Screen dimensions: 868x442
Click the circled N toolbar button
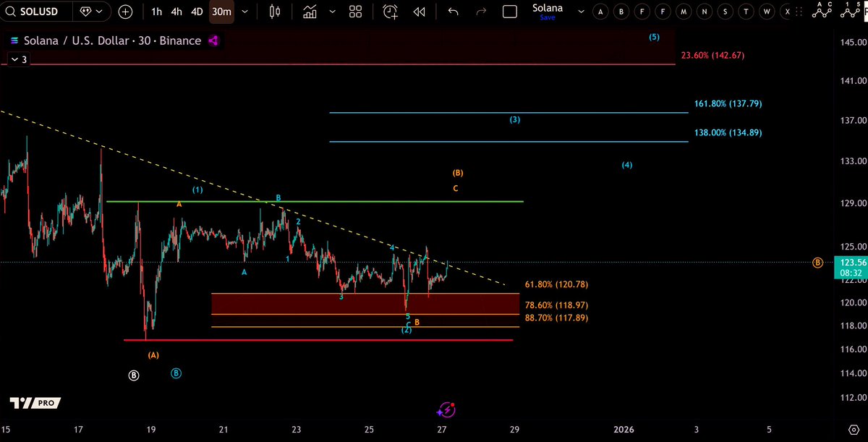(x=705, y=12)
